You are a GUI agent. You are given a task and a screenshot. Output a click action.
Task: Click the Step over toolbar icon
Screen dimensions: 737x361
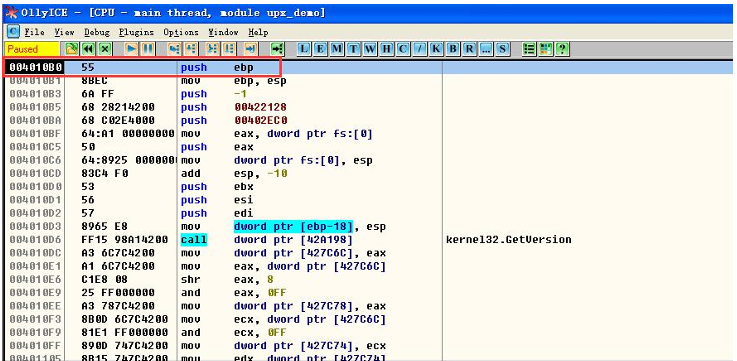(x=190, y=49)
